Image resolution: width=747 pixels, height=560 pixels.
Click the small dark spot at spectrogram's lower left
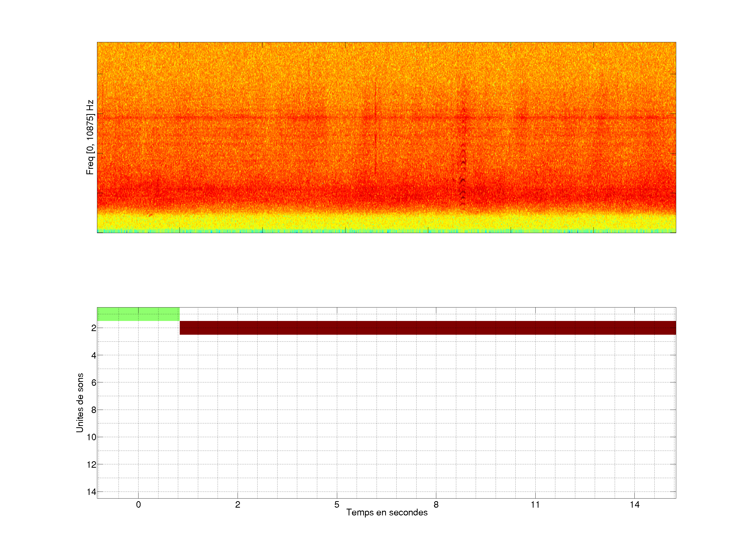pyautogui.click(x=151, y=215)
